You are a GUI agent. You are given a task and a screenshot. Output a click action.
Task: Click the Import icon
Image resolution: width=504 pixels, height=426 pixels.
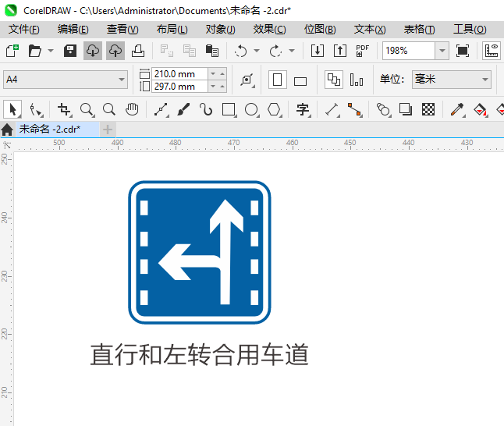(318, 51)
